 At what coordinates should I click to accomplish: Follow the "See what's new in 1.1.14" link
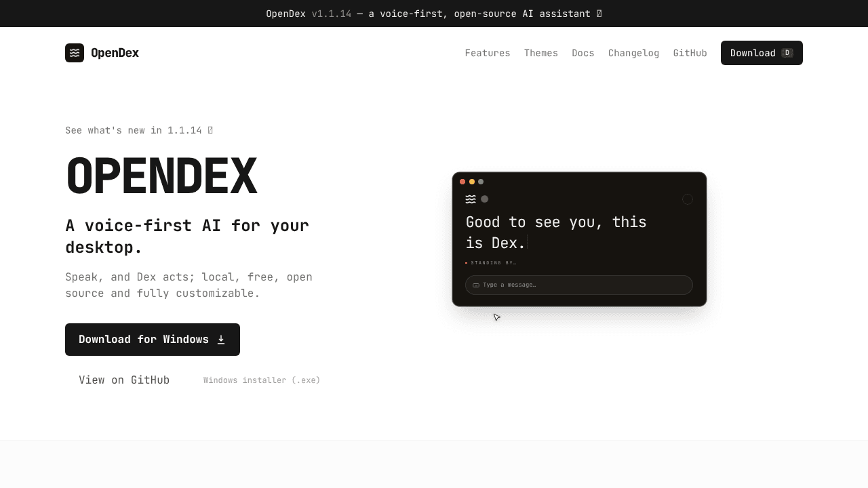pyautogui.click(x=139, y=130)
